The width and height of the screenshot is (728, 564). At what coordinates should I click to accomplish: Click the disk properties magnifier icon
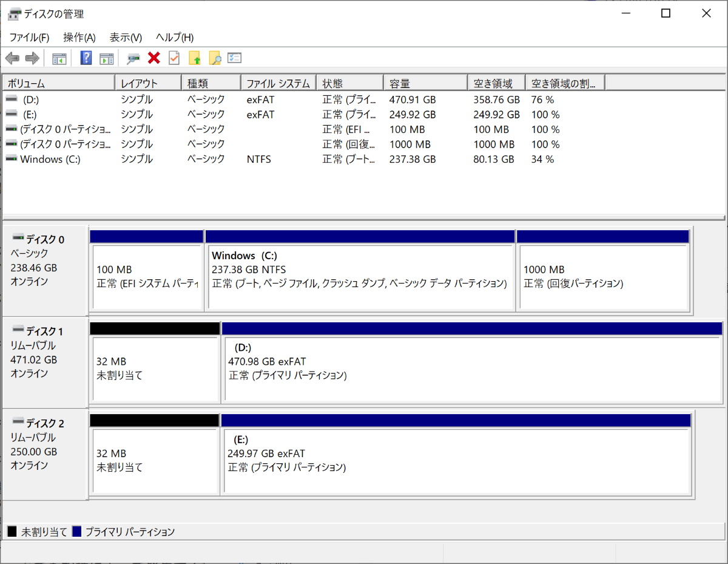coord(132,58)
